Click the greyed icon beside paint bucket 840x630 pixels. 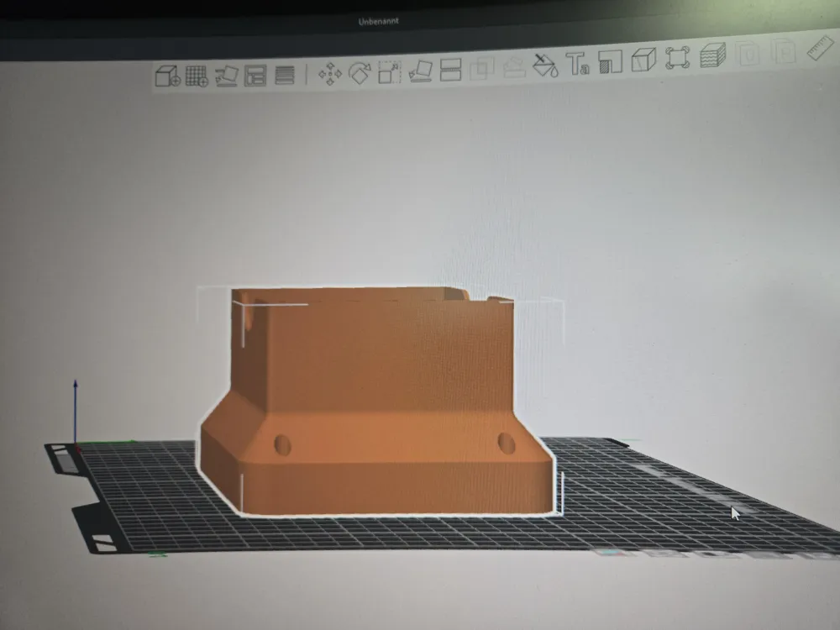pos(514,67)
